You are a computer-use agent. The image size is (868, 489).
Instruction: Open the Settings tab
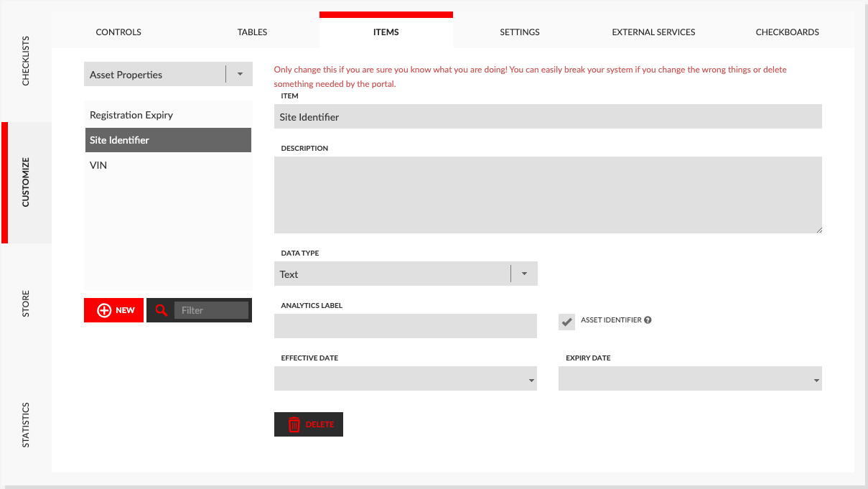click(x=520, y=32)
